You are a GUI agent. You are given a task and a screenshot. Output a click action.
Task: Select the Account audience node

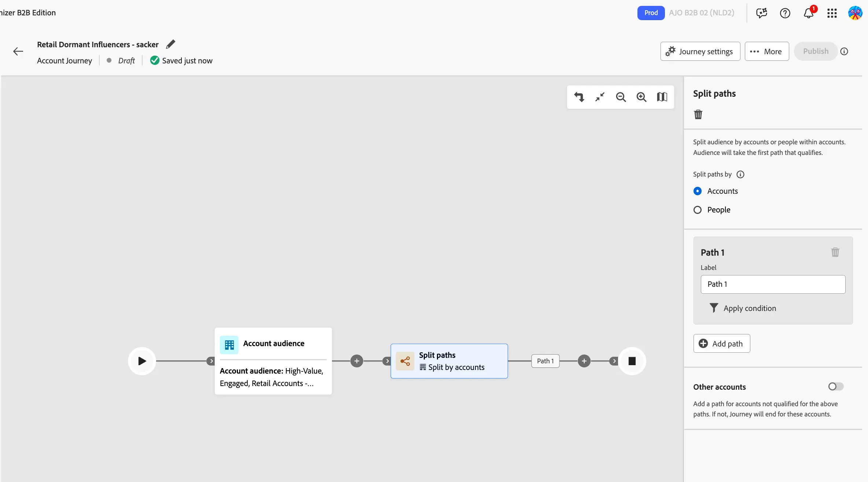coord(273,361)
